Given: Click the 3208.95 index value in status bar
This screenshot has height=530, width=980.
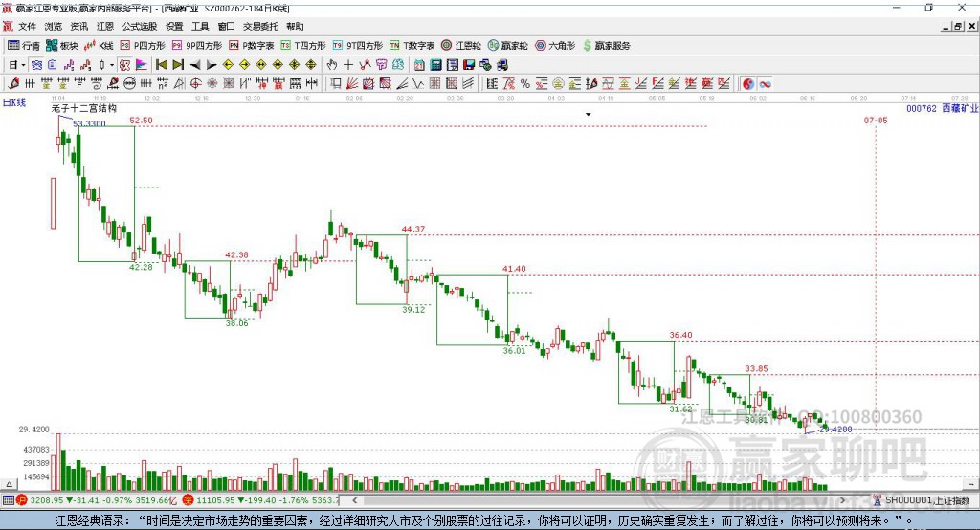Looking at the screenshot, I should coord(47,500).
